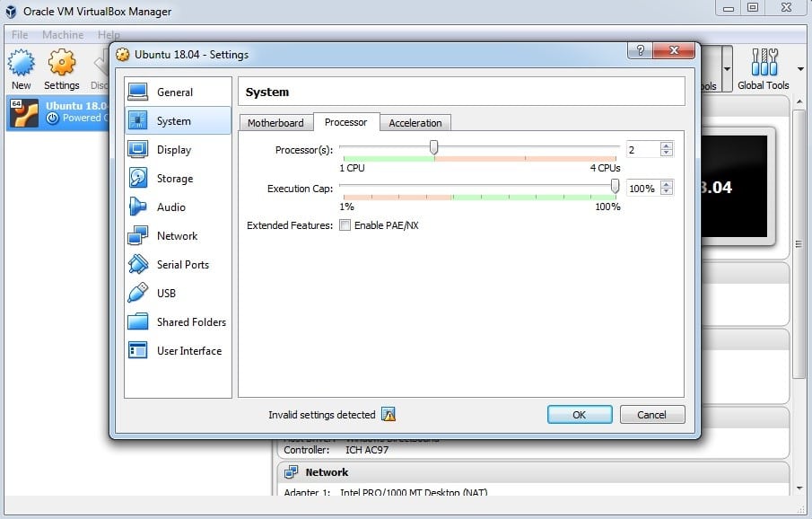Click the processor count input field
Screen dimensions: 812x519
click(643, 150)
